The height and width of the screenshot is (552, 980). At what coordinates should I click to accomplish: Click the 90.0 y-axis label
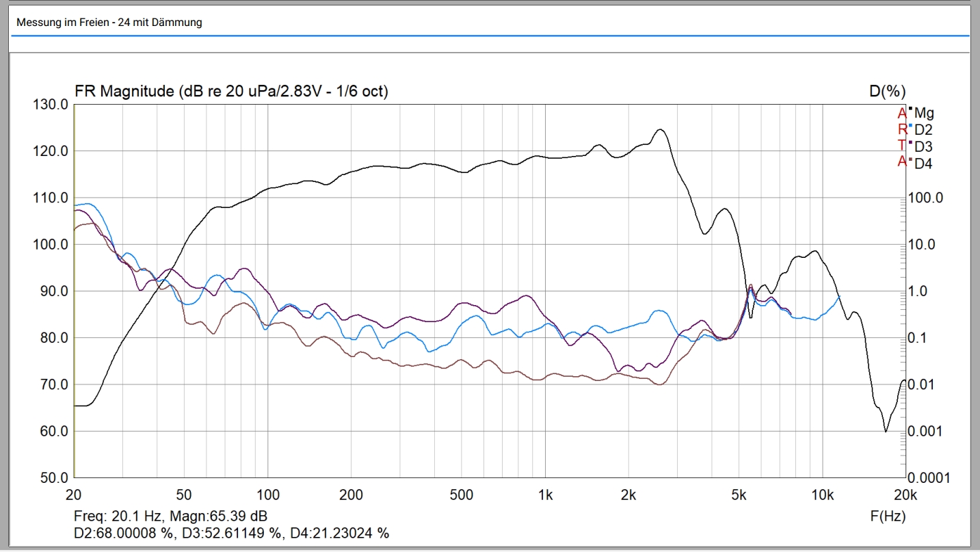tap(55, 291)
